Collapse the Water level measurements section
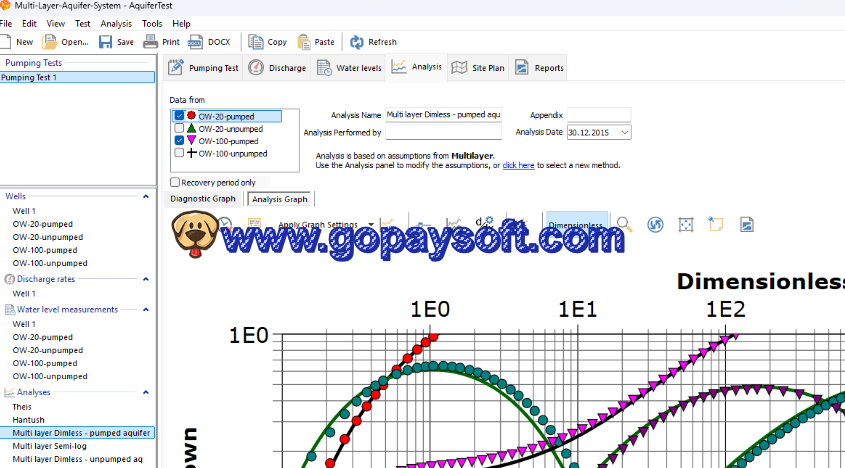Image resolution: width=845 pixels, height=468 pixels. [145, 310]
